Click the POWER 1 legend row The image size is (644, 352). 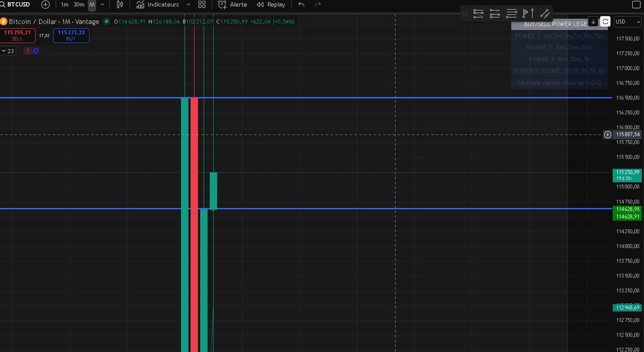[560, 35]
